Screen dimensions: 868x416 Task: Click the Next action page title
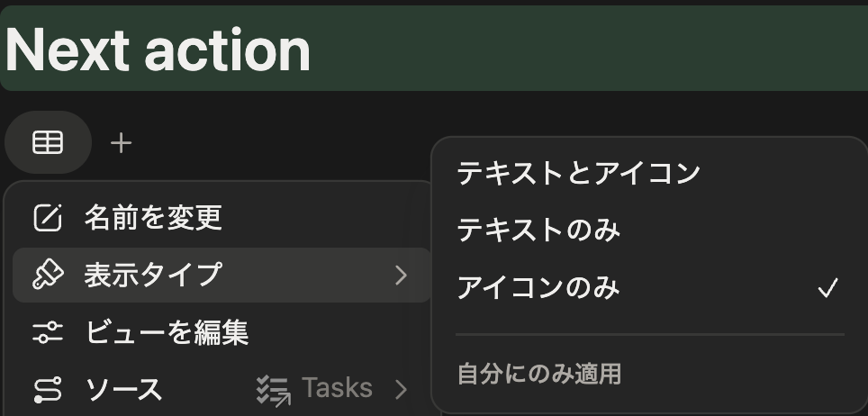tap(158, 50)
